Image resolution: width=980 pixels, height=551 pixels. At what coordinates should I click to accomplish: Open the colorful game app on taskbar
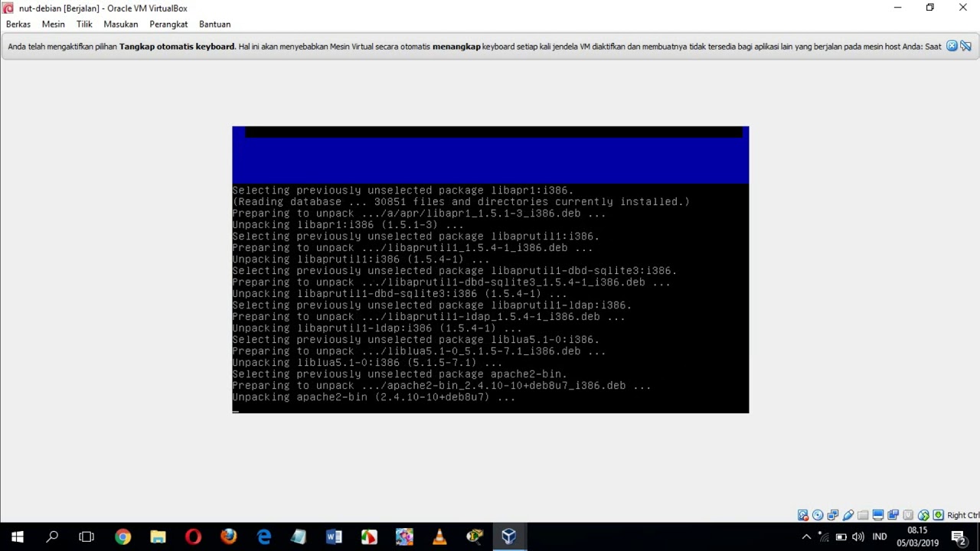(404, 536)
